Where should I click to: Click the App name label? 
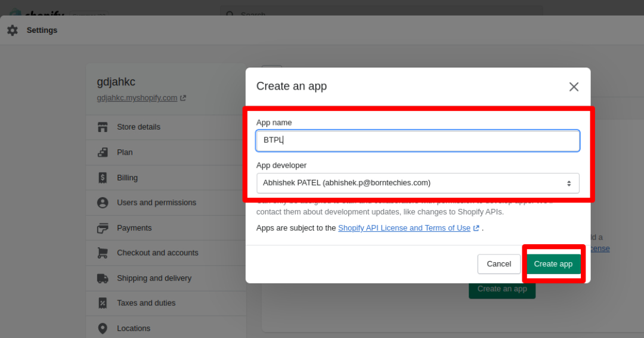(x=274, y=122)
